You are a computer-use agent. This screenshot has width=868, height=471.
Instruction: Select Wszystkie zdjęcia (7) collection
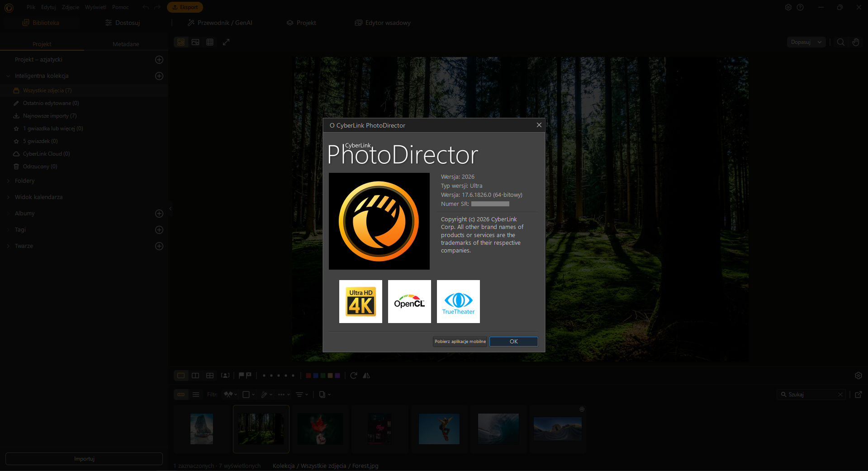[84, 90]
